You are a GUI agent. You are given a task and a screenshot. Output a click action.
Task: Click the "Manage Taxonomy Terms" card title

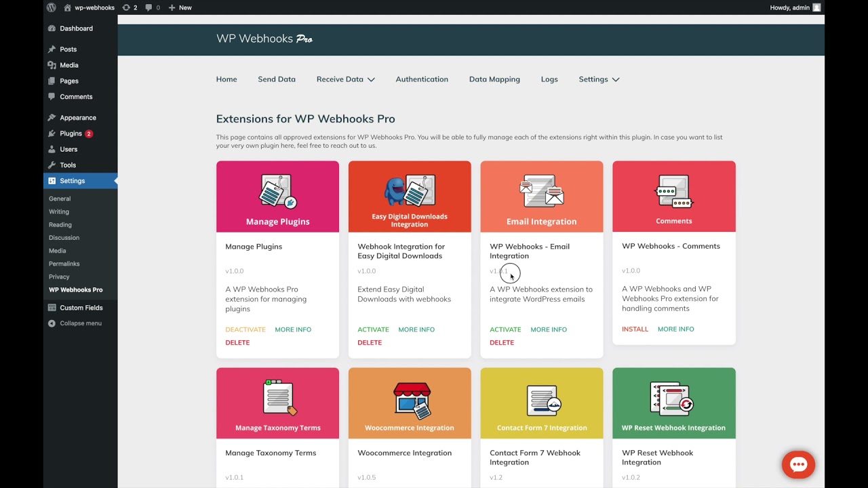point(271,453)
